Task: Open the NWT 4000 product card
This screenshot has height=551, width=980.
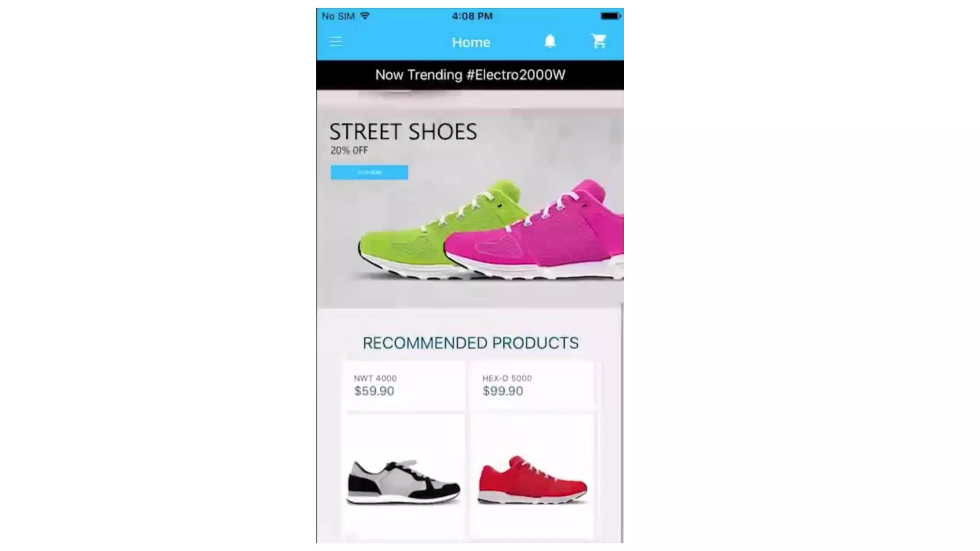Action: click(x=404, y=450)
